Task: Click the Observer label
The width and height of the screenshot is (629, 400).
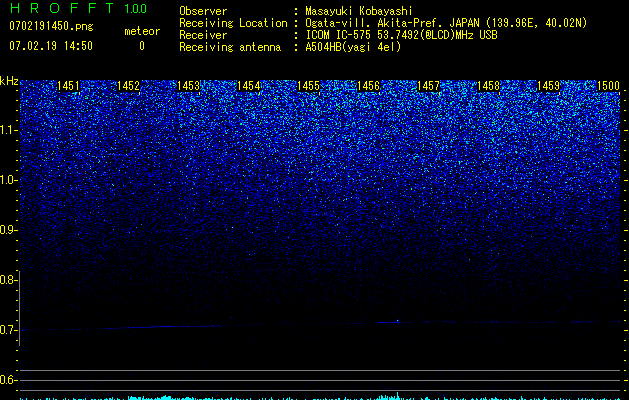Action: pos(203,11)
